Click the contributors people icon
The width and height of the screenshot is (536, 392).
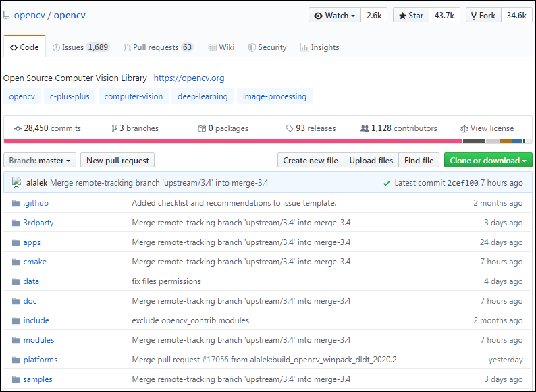click(x=365, y=128)
